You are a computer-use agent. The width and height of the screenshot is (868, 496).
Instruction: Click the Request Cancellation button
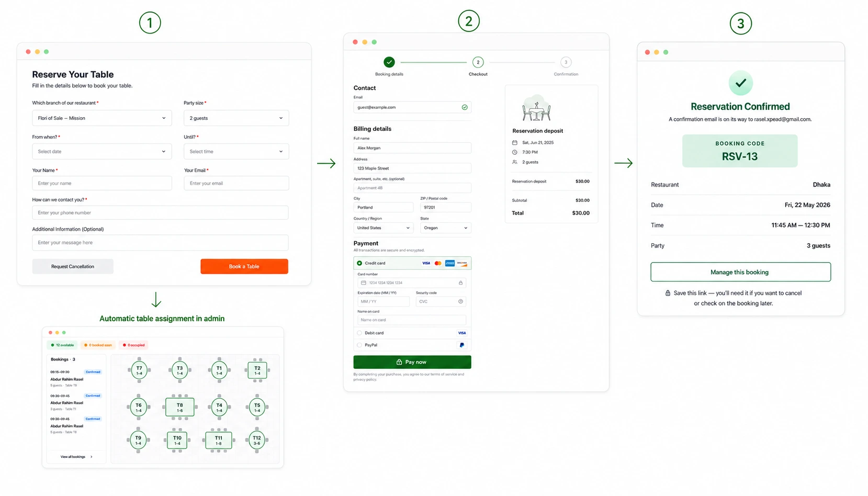73,266
